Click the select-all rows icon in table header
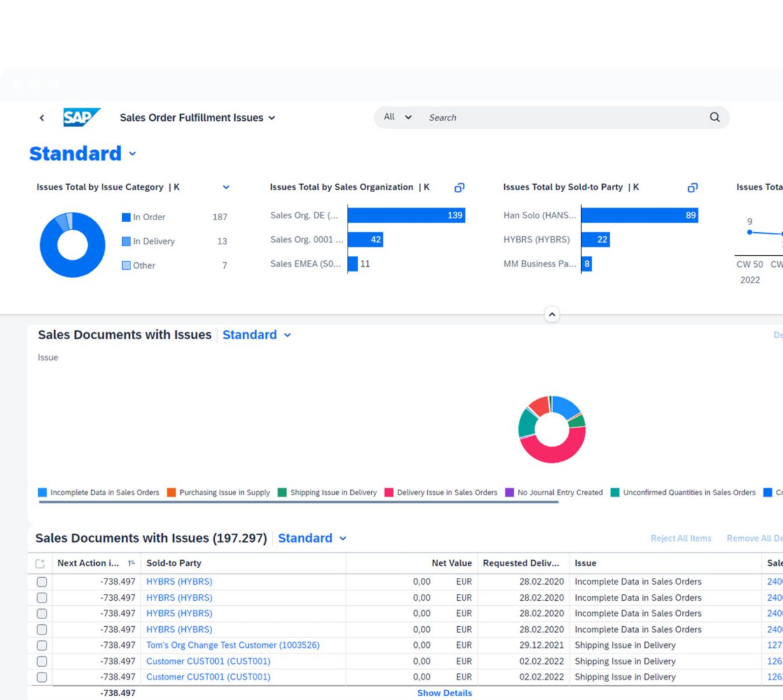 coord(40,563)
